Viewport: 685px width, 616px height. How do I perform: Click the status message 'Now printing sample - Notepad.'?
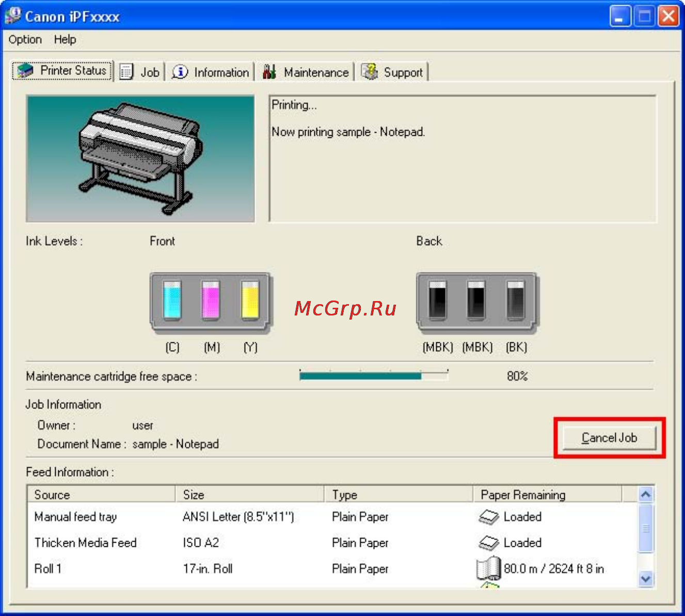pos(348,132)
